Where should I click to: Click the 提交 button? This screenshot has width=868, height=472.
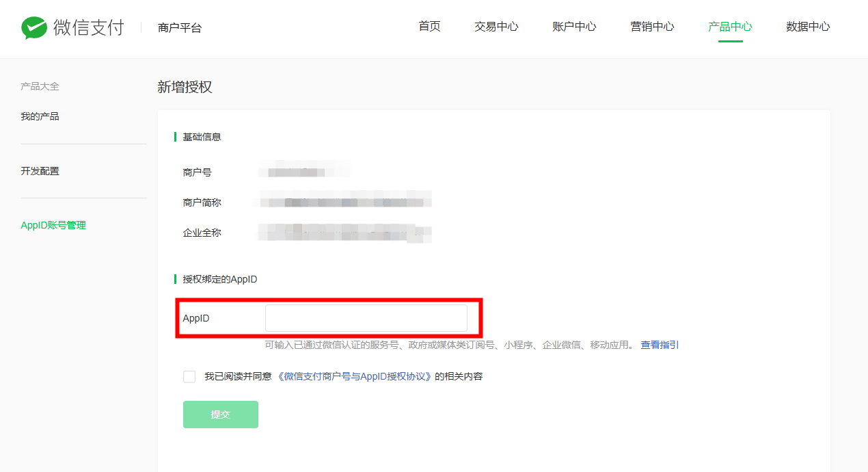point(221,415)
